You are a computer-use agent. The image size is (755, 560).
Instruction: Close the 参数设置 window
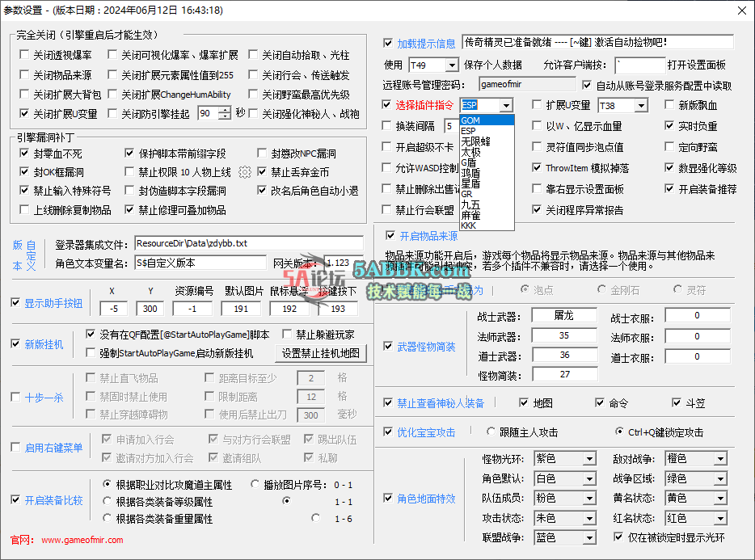pyautogui.click(x=741, y=11)
